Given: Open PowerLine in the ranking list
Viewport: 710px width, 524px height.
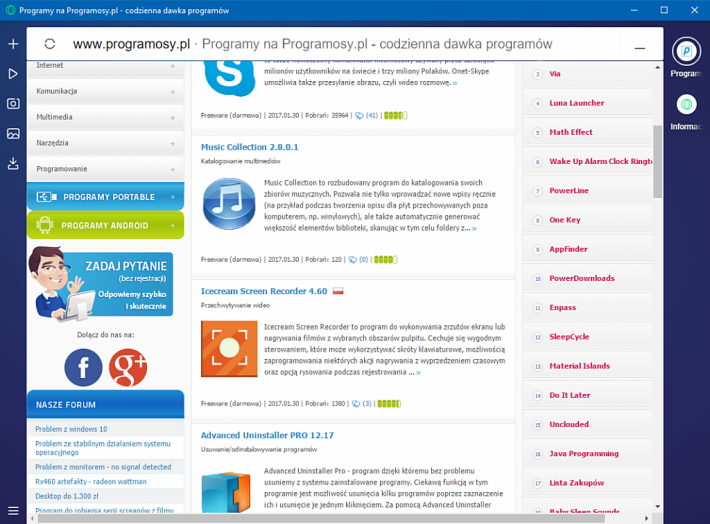Looking at the screenshot, I should point(569,191).
